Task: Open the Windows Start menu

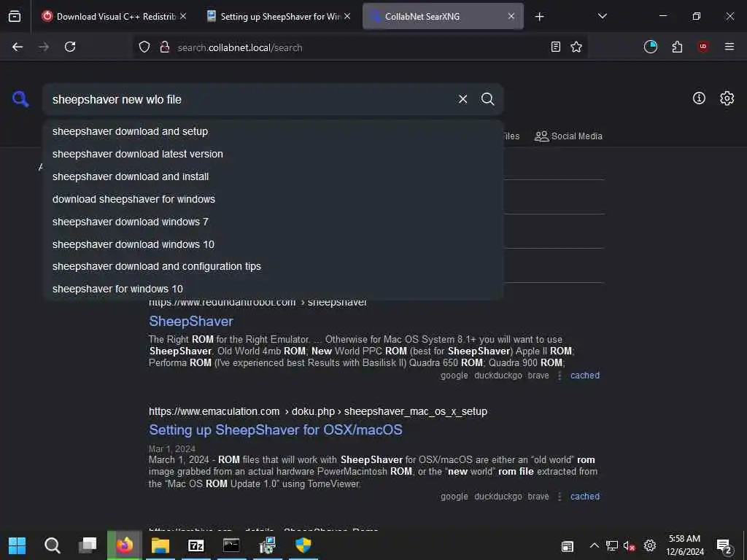Action: [x=18, y=545]
